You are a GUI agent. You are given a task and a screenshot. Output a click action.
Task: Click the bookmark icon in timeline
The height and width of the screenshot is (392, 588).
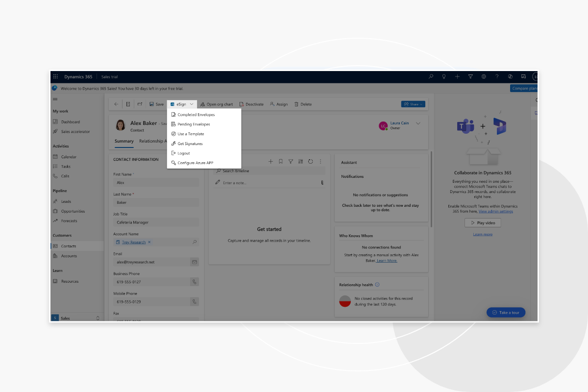point(281,161)
